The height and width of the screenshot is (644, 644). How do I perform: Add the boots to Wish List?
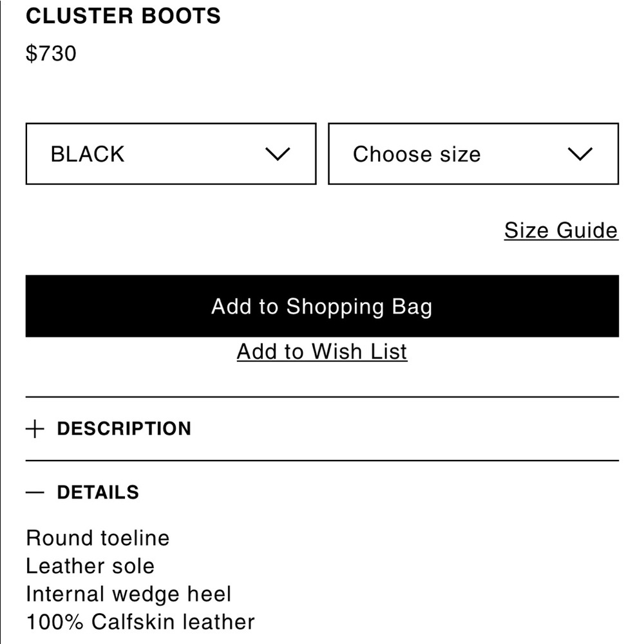(322, 351)
